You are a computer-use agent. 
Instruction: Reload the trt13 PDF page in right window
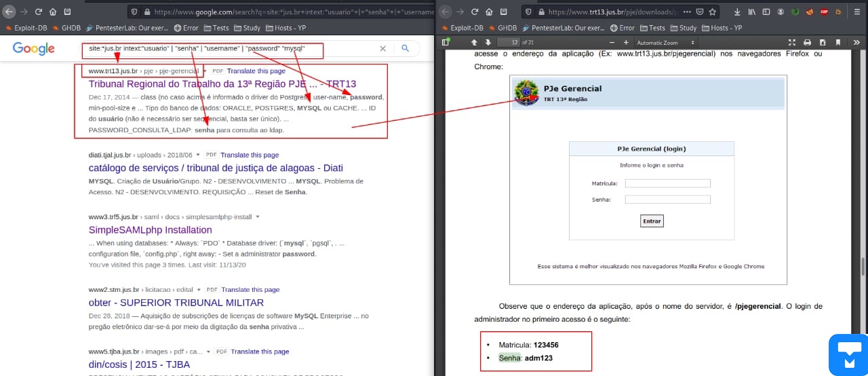click(x=475, y=12)
